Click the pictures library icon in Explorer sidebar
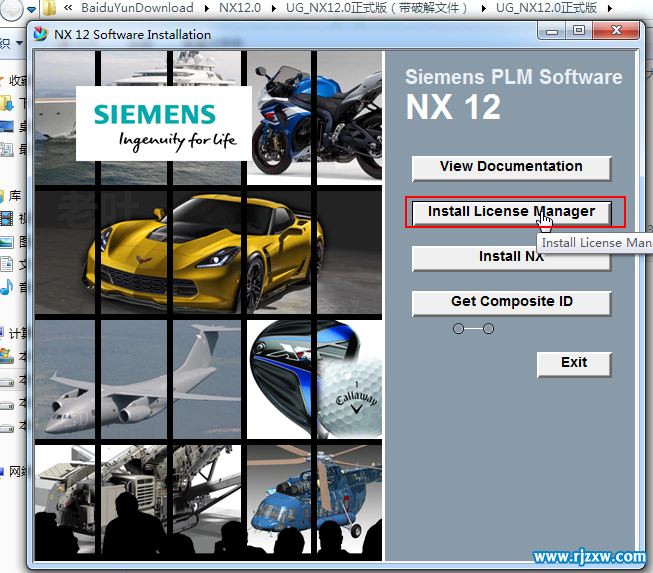 [6, 242]
